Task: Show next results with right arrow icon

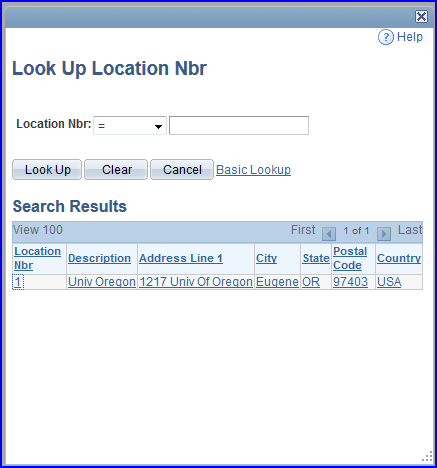Action: [384, 234]
